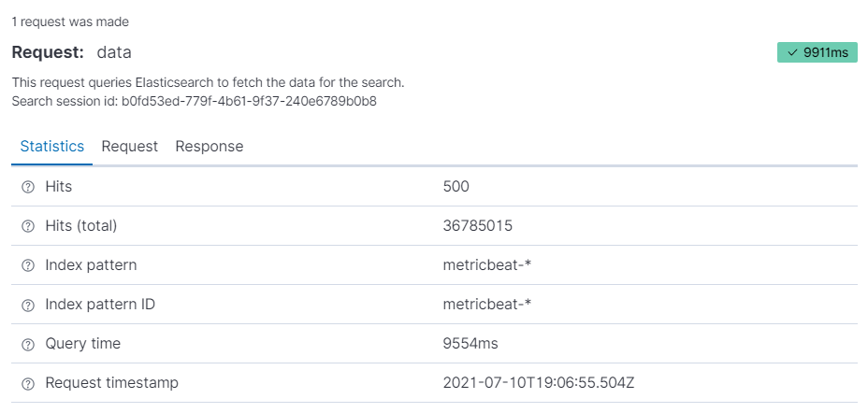Viewport: 868px width, 413px height.
Task: Click the Hits (total) value 36785015
Action: (477, 226)
